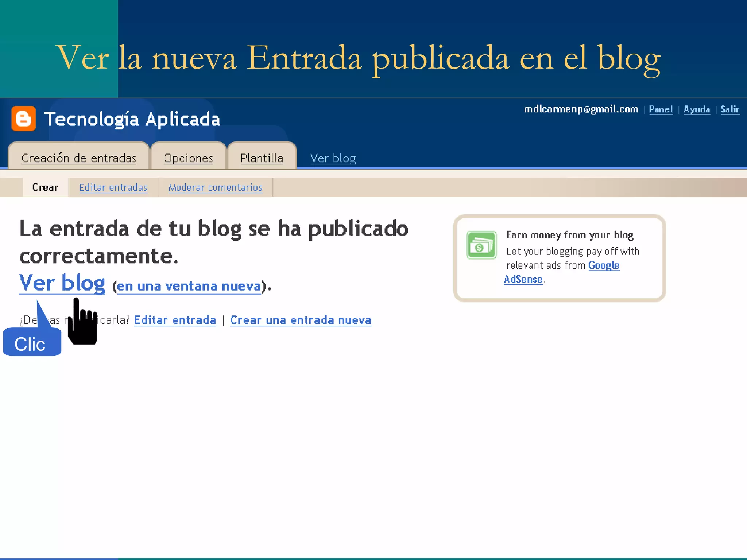
Task: Open the Creación de entradas tab
Action: [x=79, y=158]
